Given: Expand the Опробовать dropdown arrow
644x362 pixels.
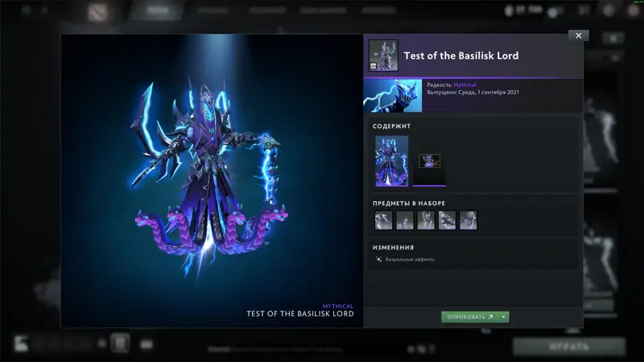Looking at the screenshot, I should click(x=504, y=317).
